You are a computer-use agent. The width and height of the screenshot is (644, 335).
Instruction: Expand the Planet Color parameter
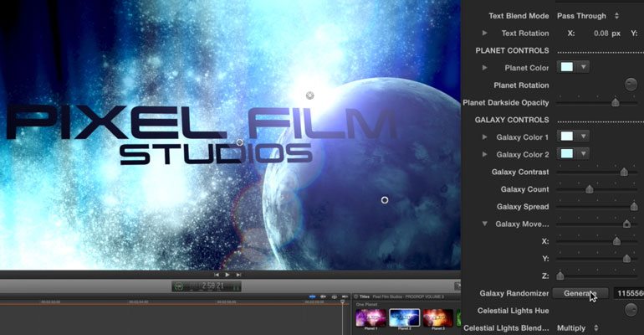[x=484, y=67]
